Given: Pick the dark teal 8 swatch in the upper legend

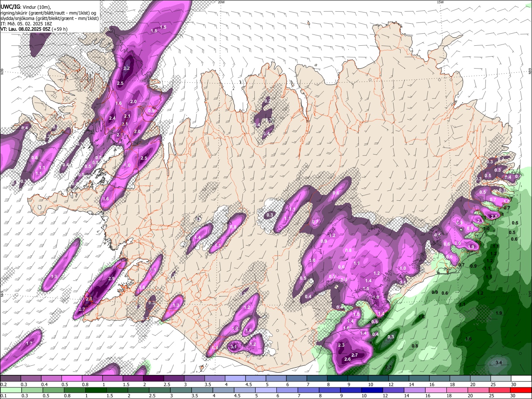Looking at the screenshot, I should [x=337, y=379].
